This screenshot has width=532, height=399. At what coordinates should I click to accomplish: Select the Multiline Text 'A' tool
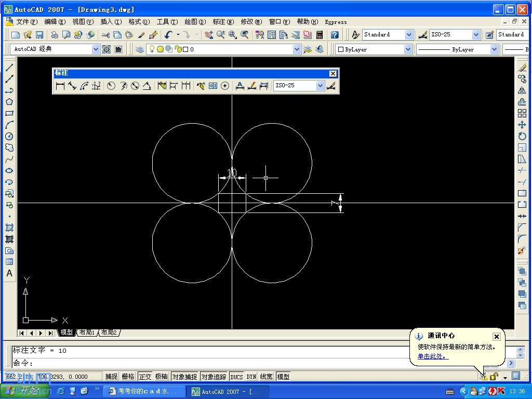pyautogui.click(x=9, y=273)
